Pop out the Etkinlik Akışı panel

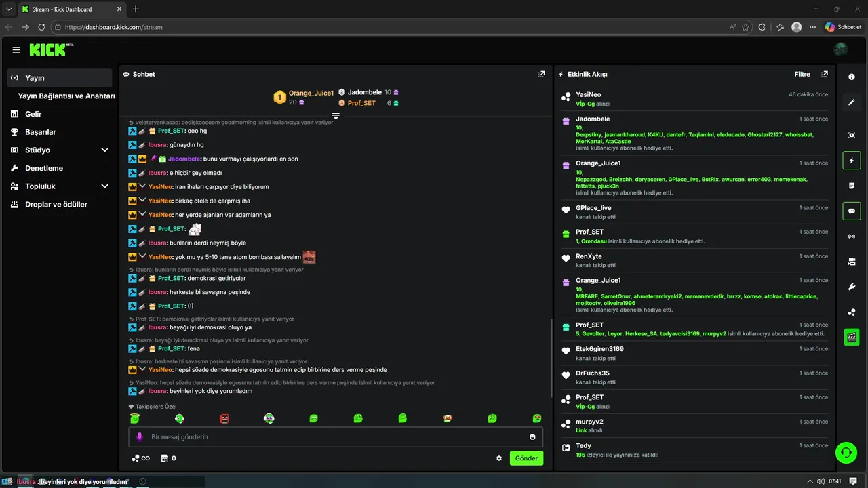pyautogui.click(x=824, y=74)
